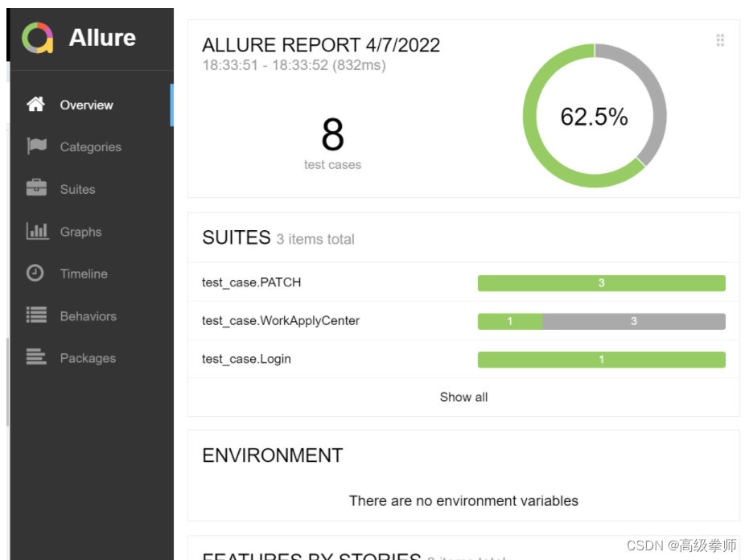
Task: Click gray arc of donut chart
Action: (x=656, y=96)
